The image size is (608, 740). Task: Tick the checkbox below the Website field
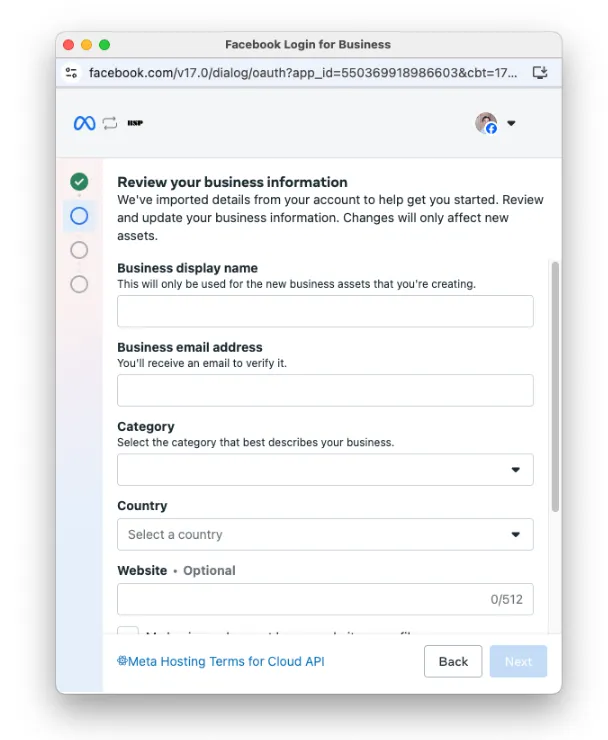[x=128, y=631]
